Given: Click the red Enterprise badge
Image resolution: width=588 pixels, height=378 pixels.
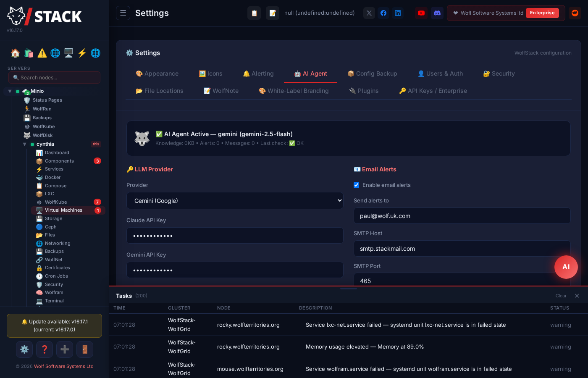Looking at the screenshot, I should [x=542, y=13].
